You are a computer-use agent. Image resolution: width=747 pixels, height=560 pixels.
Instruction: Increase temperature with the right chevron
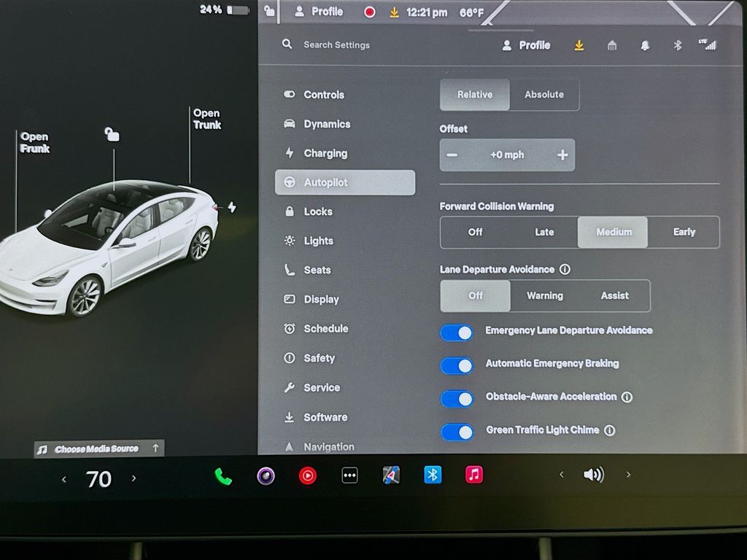pos(133,478)
